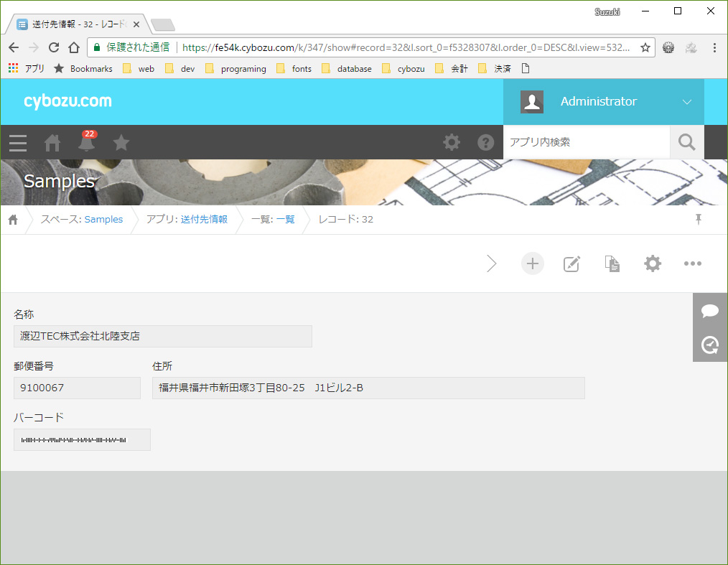
Task: Open the favorites star in header
Action: (121, 143)
